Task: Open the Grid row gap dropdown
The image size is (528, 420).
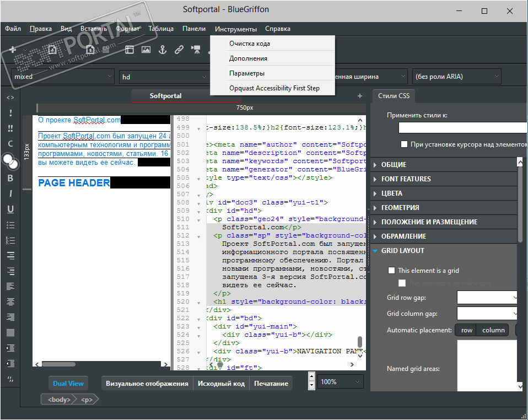Action: (x=487, y=298)
